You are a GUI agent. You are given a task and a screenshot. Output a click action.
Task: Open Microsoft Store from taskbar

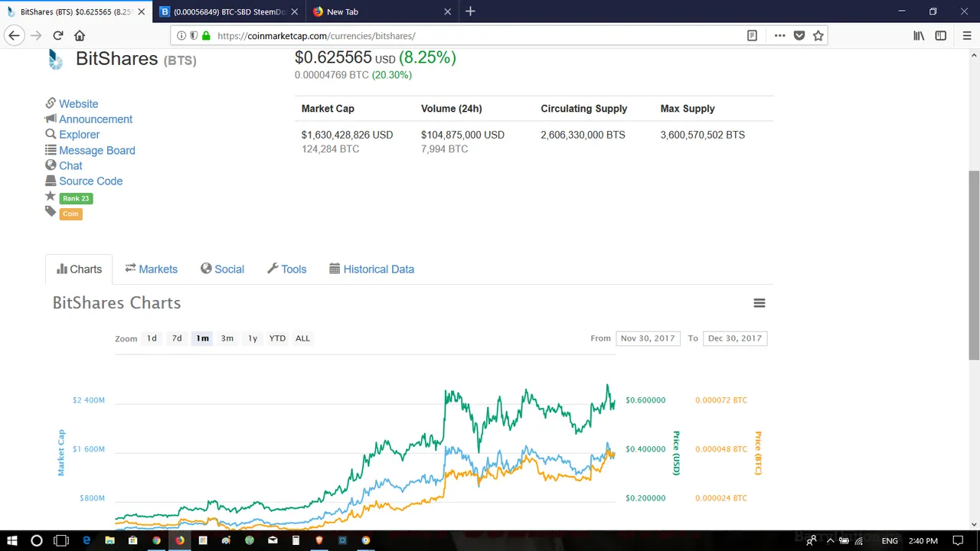tap(133, 540)
